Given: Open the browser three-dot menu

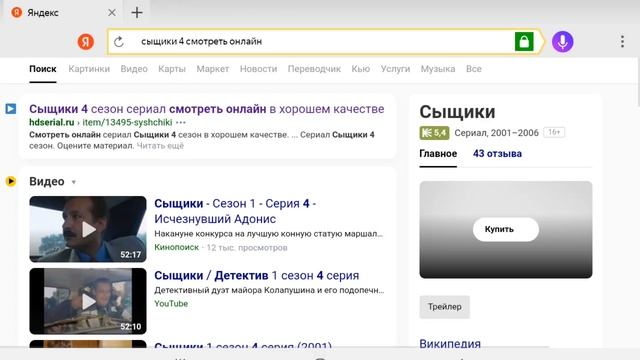Looking at the screenshot, I should click(622, 41).
